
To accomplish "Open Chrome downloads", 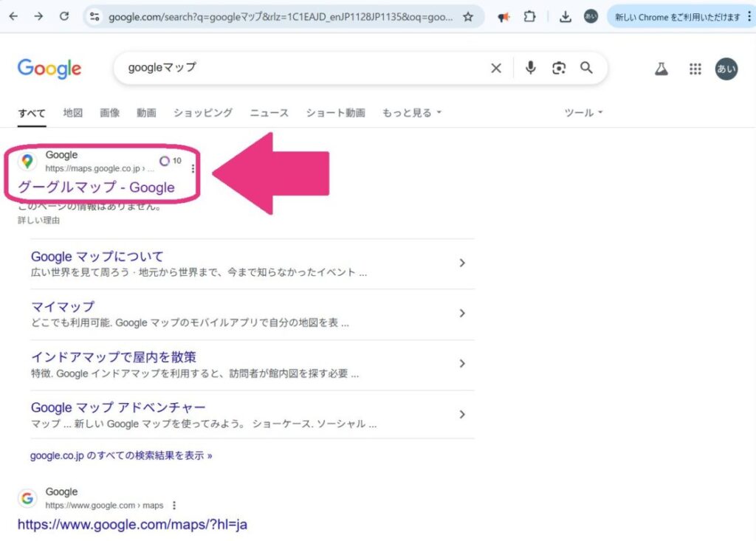I will tap(565, 17).
